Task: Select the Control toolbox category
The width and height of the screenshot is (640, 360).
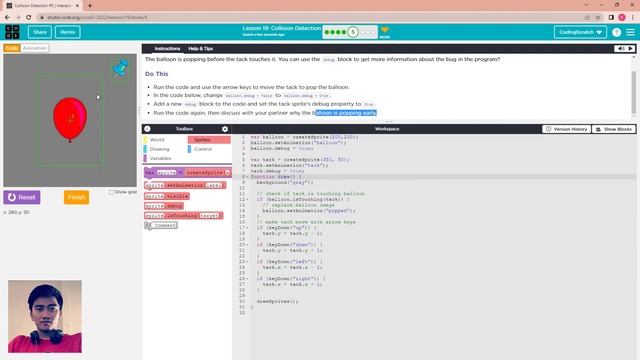Action: (209, 149)
